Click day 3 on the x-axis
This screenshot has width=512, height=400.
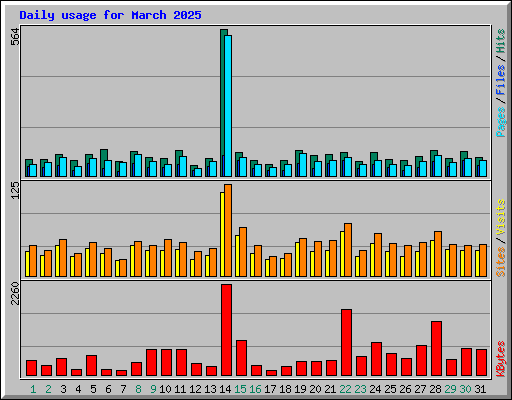[63, 389]
